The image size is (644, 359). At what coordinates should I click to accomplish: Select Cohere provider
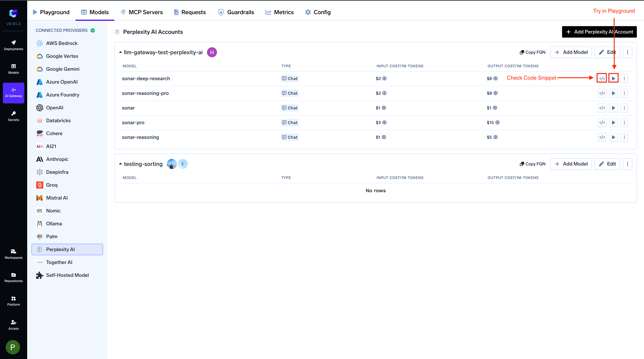pos(67,133)
